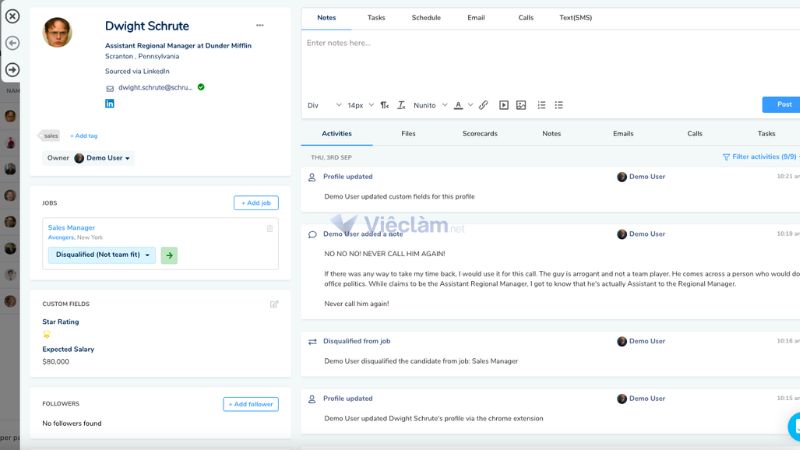The image size is (800, 450).
Task: Remove the Sales Manager job with trash icon
Action: 270,229
